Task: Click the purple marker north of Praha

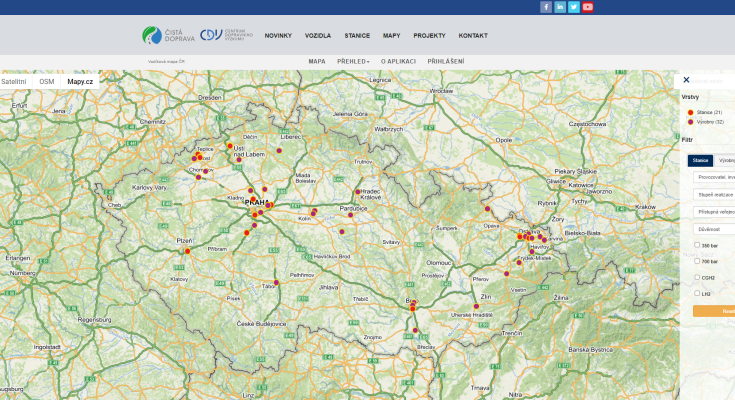Action: click(x=264, y=189)
